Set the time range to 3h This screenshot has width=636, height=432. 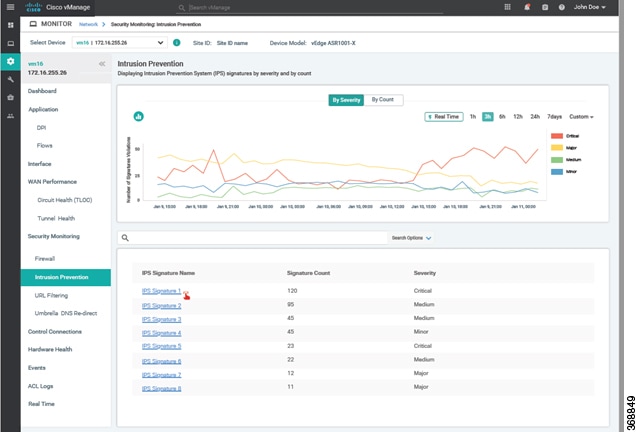click(488, 116)
